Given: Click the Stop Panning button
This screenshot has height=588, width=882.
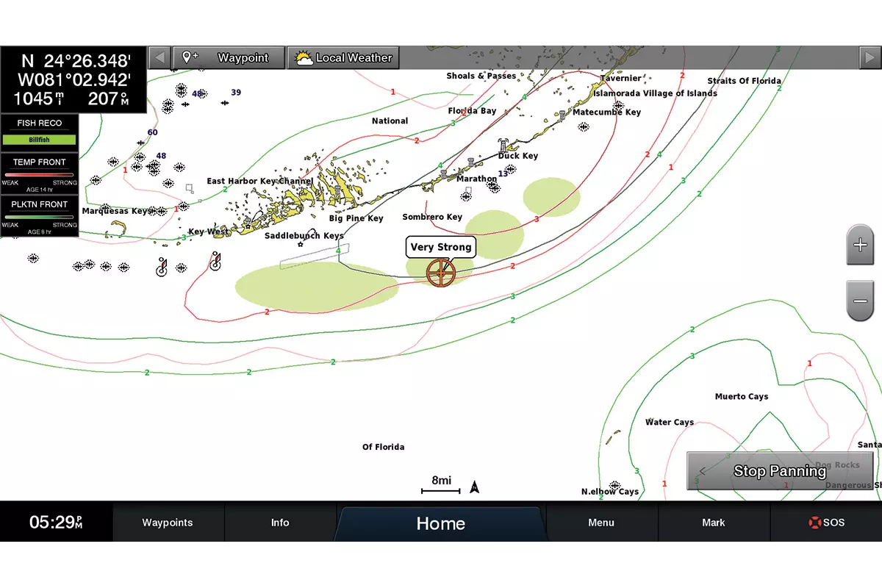Looking at the screenshot, I should [780, 471].
